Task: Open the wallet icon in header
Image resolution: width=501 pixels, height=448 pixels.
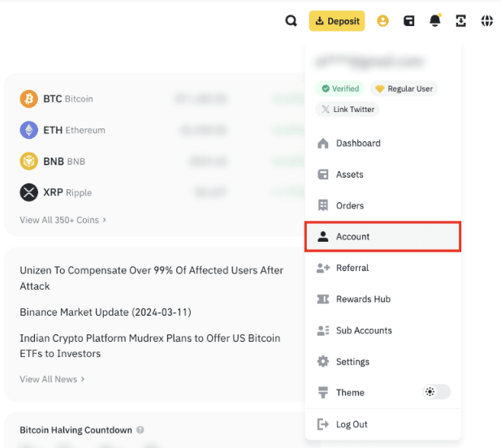Action: click(409, 21)
